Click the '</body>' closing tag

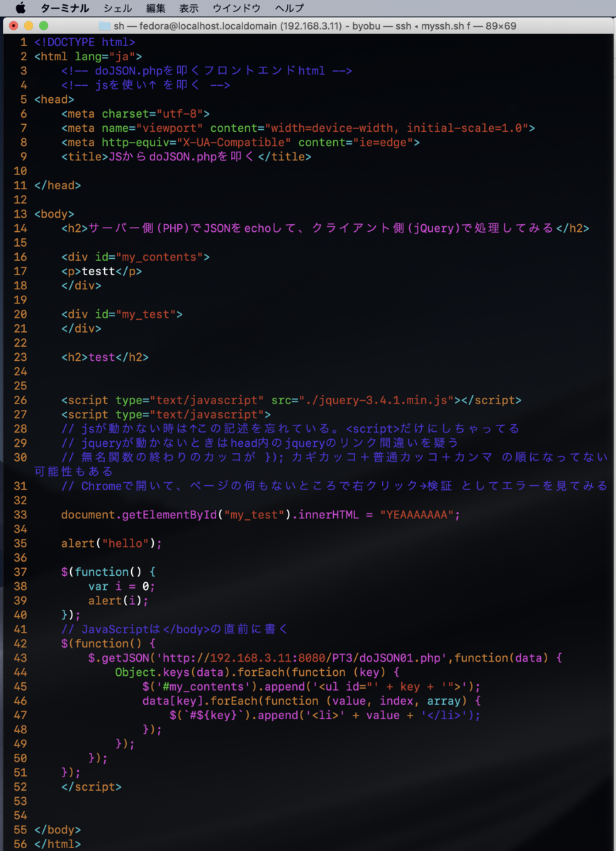coord(57,830)
